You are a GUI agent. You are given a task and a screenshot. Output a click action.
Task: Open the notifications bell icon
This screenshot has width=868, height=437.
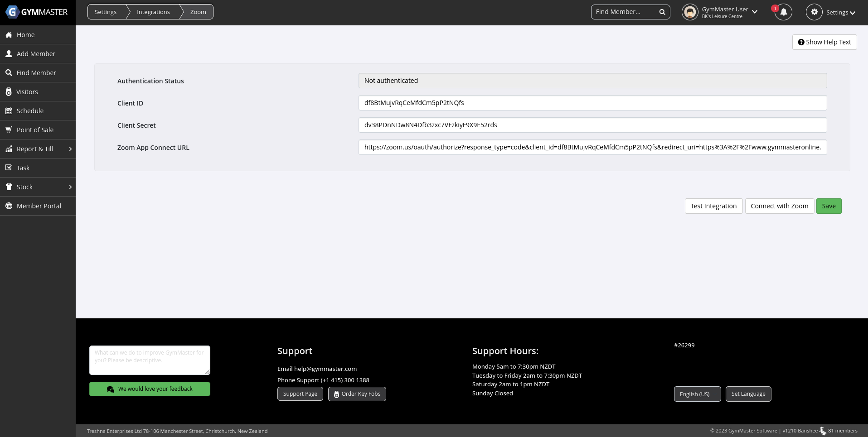783,12
